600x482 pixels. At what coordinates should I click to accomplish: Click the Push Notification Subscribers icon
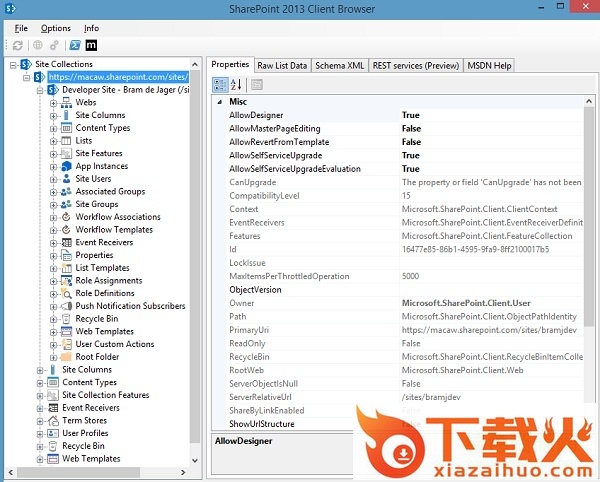[x=66, y=306]
